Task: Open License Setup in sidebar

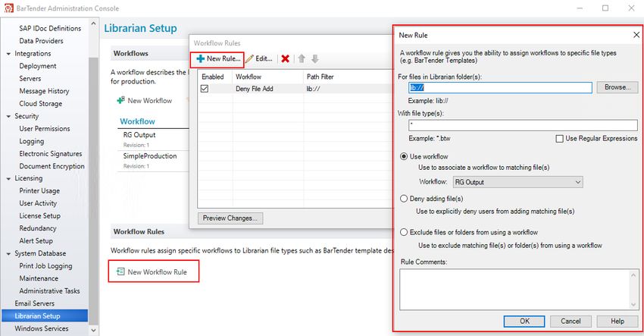Action: click(40, 215)
